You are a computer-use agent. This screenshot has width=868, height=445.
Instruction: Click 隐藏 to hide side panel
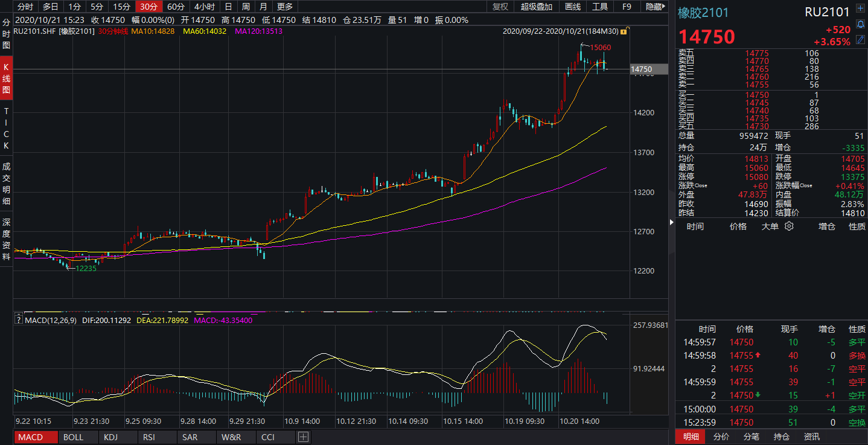click(654, 7)
